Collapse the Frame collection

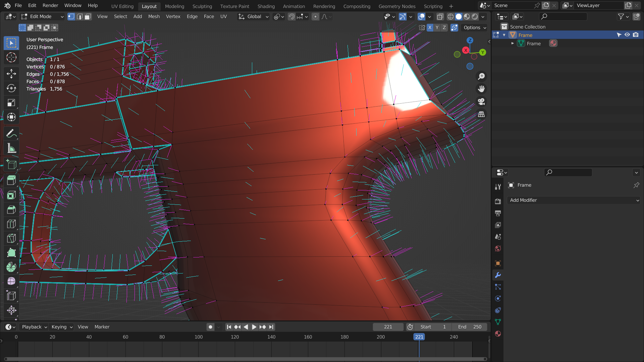coord(504,35)
